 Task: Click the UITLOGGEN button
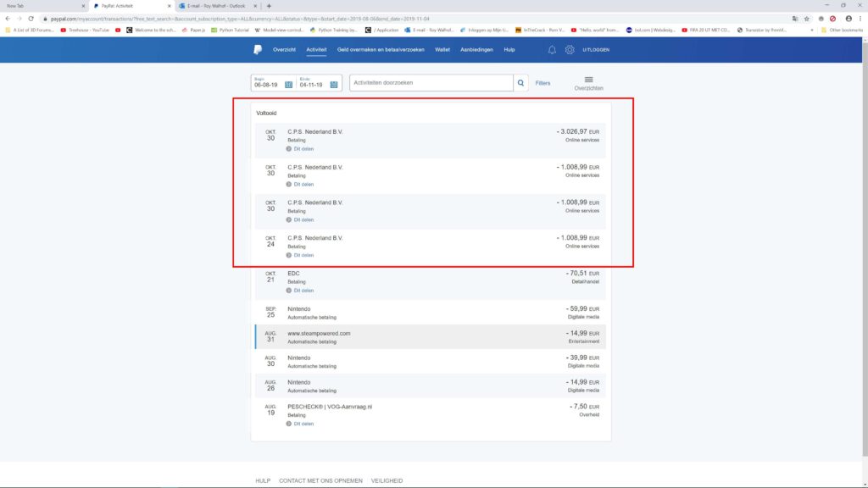(596, 50)
